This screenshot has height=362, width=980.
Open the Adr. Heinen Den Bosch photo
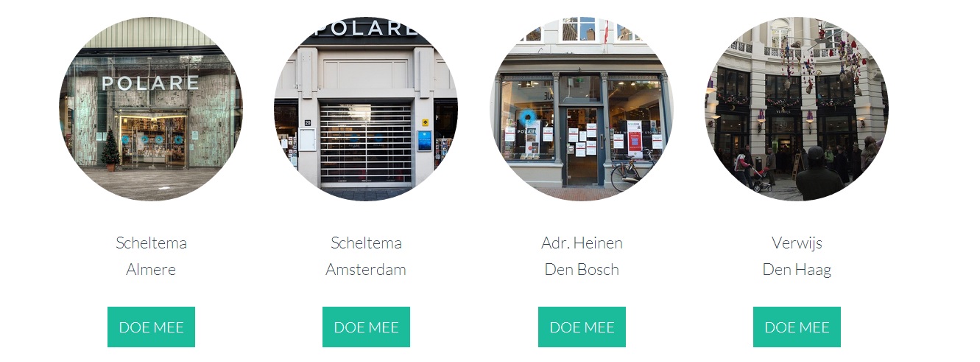(582, 109)
